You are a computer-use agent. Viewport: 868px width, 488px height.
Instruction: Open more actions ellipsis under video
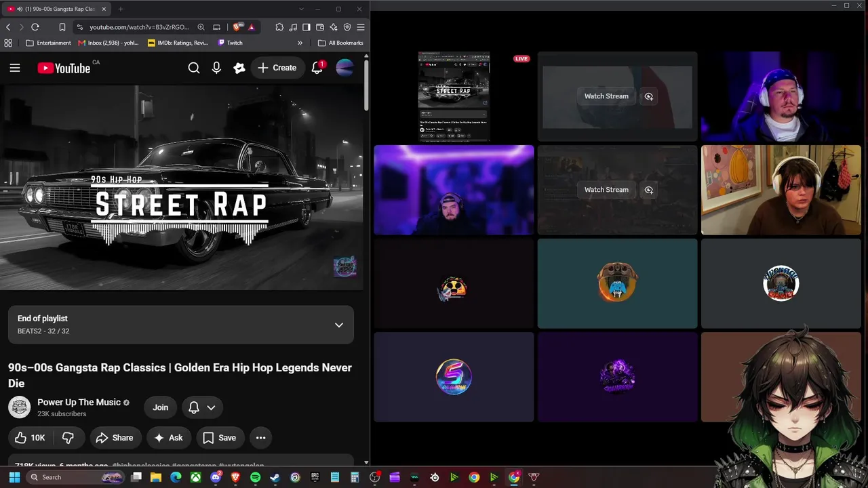tap(260, 438)
